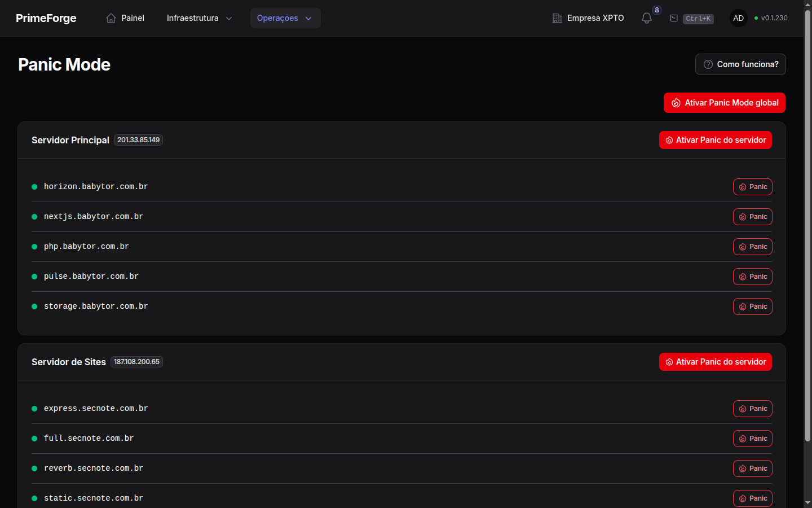812x508 pixels.
Task: Trigger Panic for horizon.babytor.com.br
Action: [753, 187]
